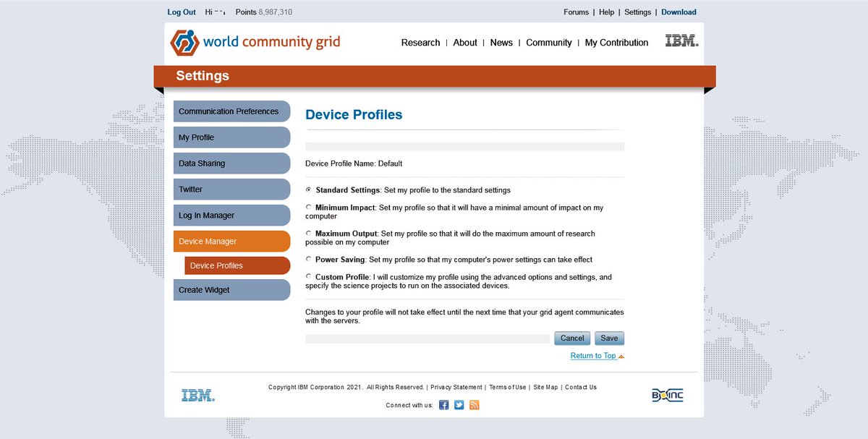868x439 pixels.
Task: Open the Terms of Use link
Action: tap(508, 388)
